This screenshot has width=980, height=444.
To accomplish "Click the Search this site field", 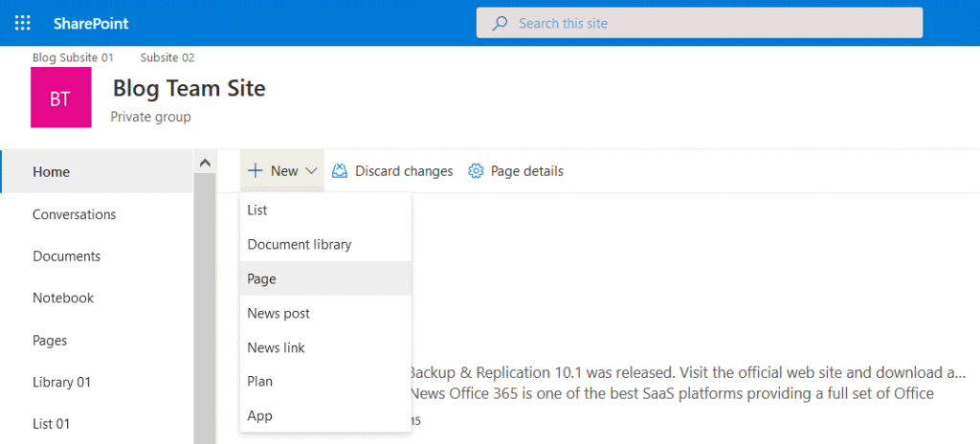I will click(x=708, y=23).
